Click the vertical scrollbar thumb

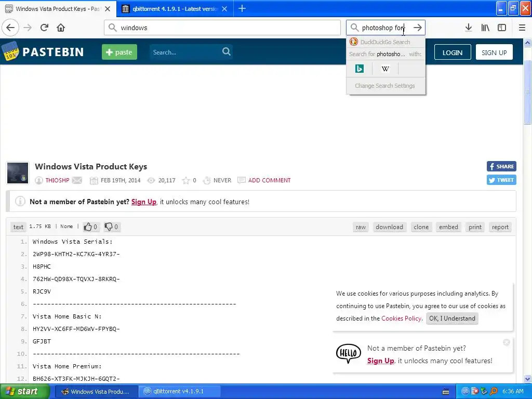point(527,92)
